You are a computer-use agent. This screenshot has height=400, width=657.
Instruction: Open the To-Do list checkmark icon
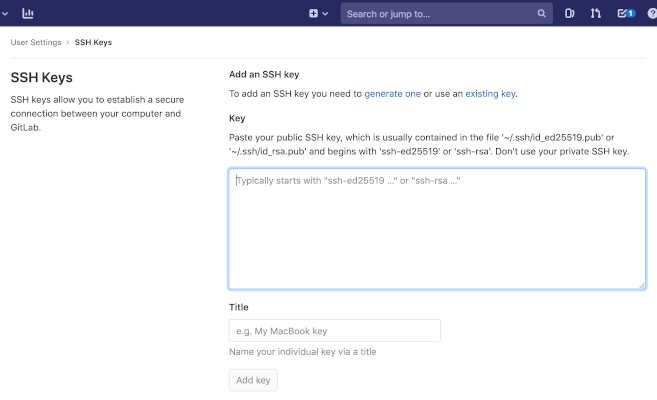(x=622, y=13)
